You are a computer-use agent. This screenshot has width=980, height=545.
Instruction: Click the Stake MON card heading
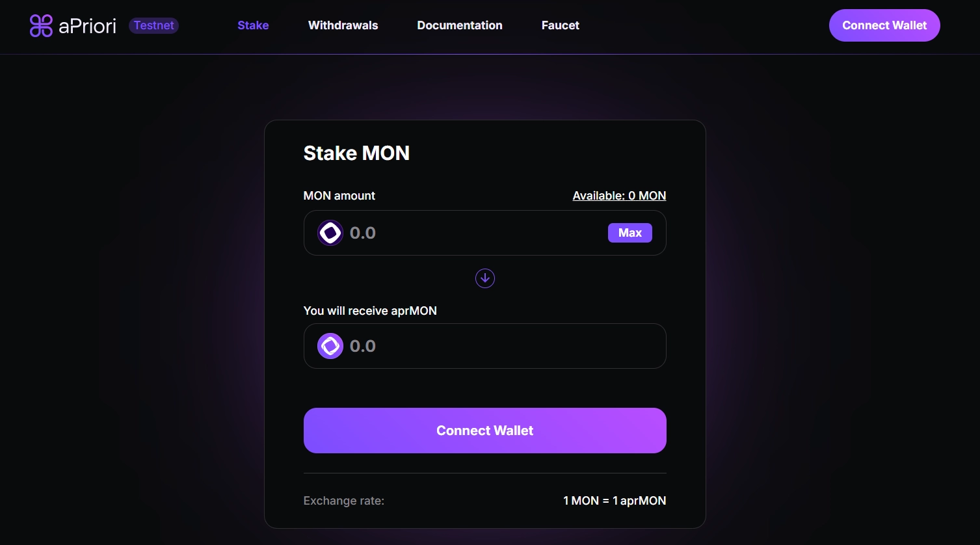point(356,153)
